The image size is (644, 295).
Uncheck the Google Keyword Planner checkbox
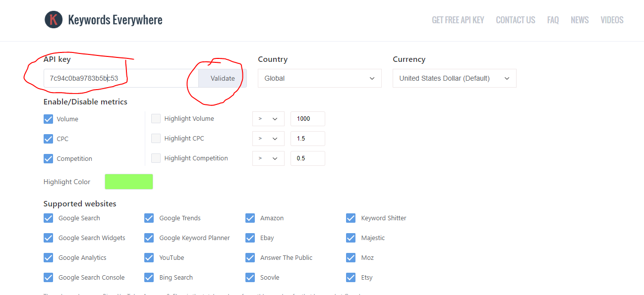click(x=149, y=238)
